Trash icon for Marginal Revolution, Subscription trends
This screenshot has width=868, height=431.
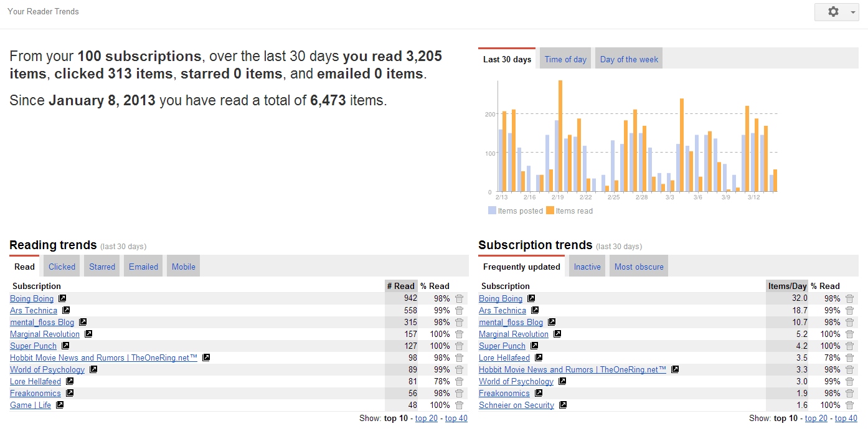(849, 334)
